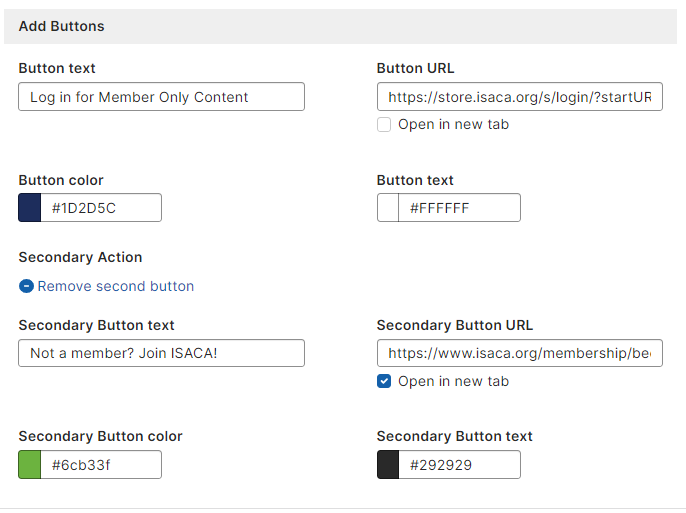Viewport: 686px width, 513px height.
Task: Click the #1D2D5C hex color field
Action: (x=101, y=208)
